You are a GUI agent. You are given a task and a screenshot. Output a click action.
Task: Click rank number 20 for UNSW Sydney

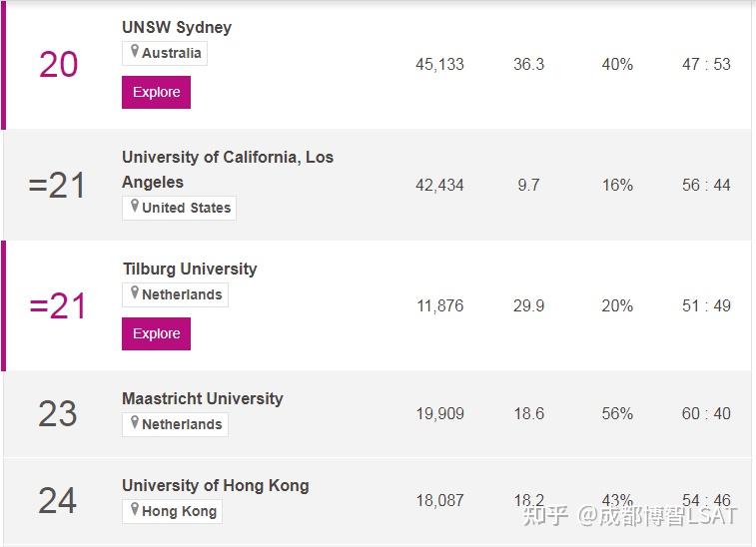[58, 65]
